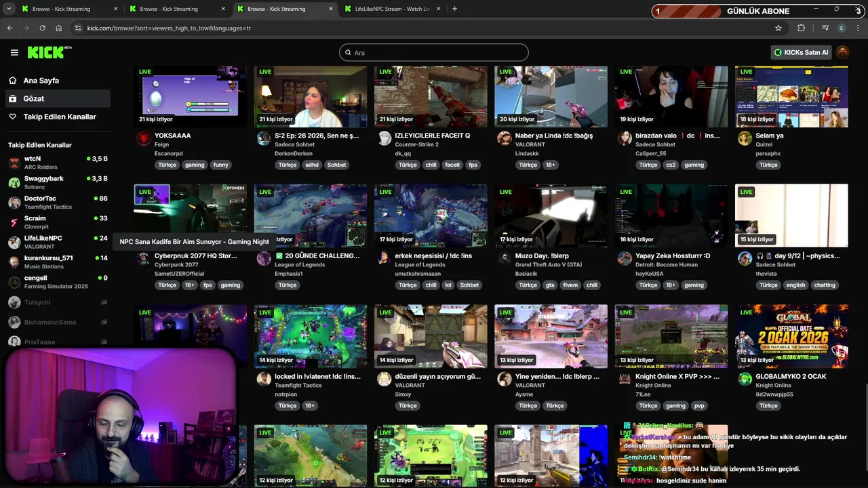Click the persephx streamer avatar

[x=745, y=138]
